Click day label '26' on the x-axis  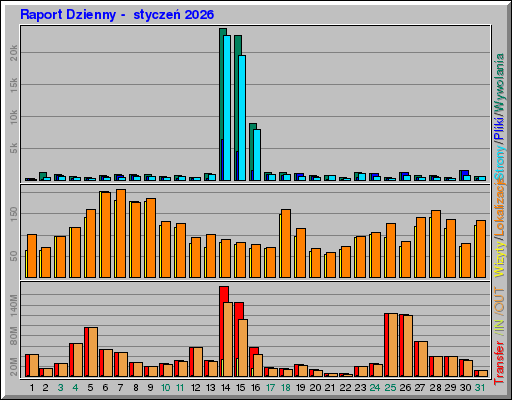pos(405,388)
